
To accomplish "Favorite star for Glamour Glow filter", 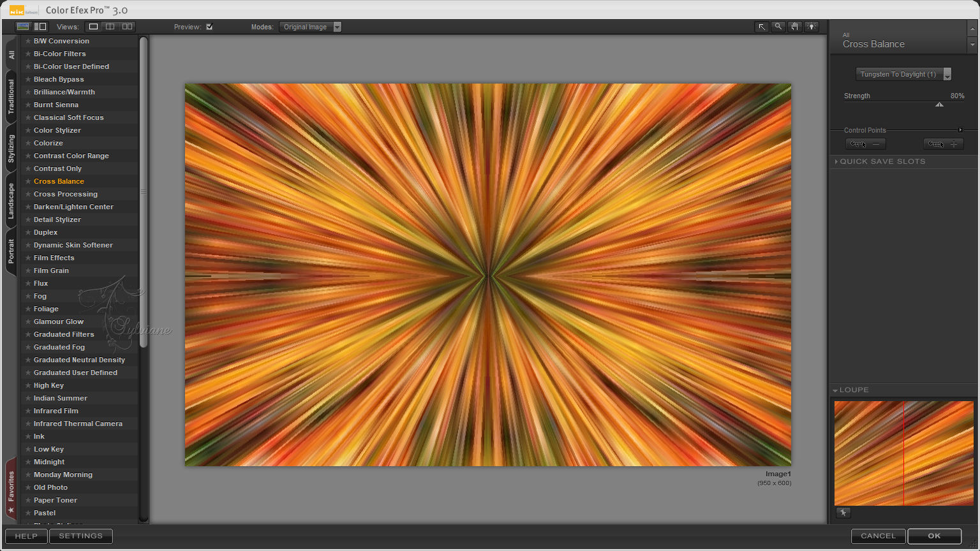I will [x=28, y=321].
